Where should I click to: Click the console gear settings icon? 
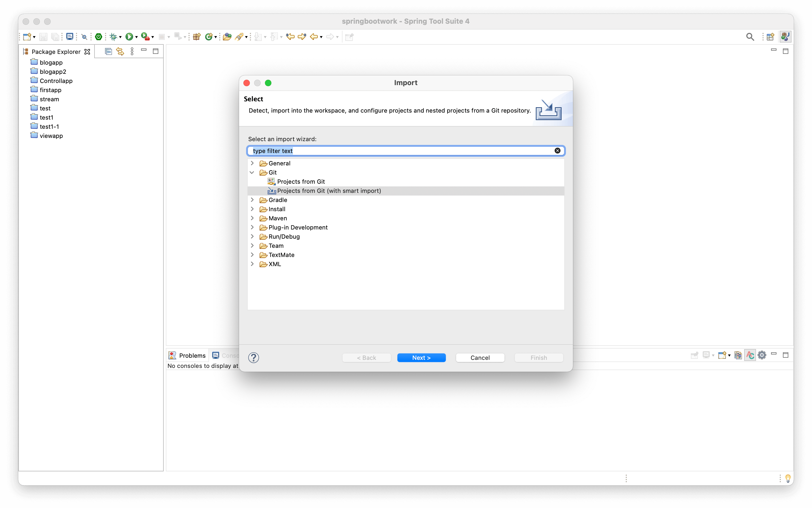point(762,355)
